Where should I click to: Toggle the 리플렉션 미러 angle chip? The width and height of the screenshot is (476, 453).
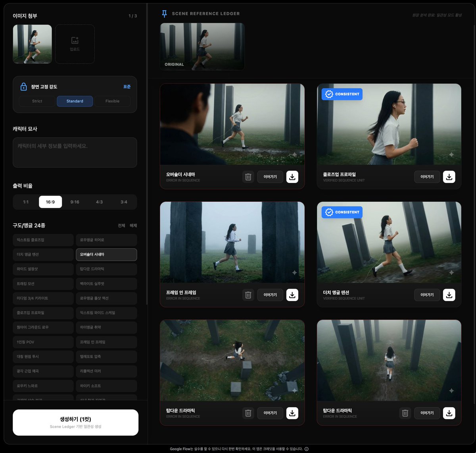coord(106,371)
